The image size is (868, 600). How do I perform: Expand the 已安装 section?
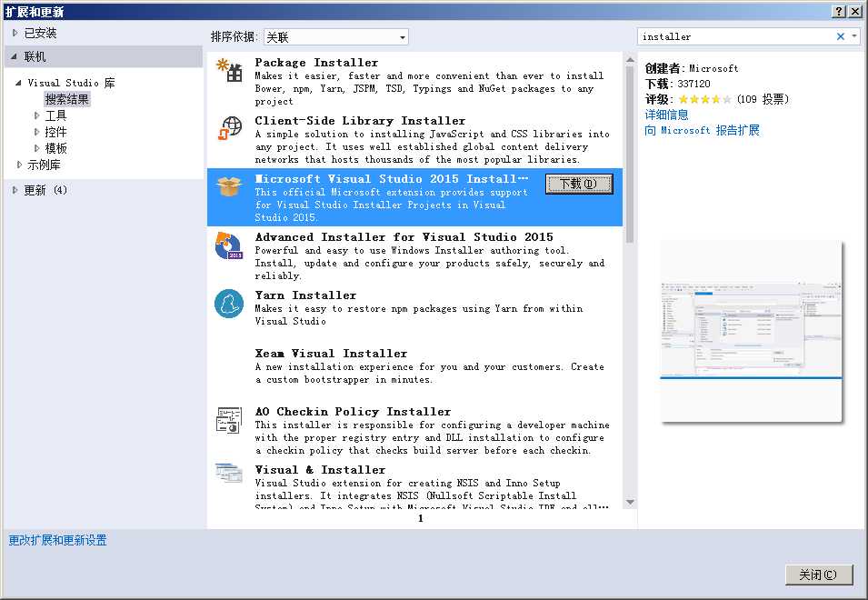(x=15, y=34)
